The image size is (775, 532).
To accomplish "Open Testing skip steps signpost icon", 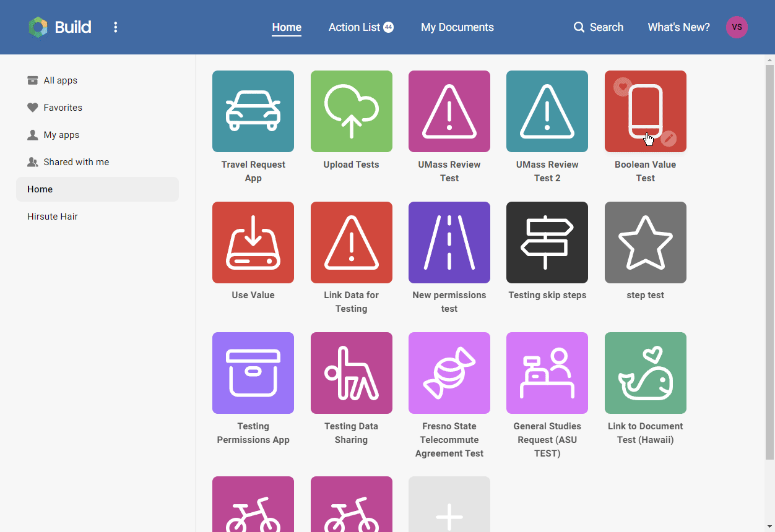I will click(547, 242).
